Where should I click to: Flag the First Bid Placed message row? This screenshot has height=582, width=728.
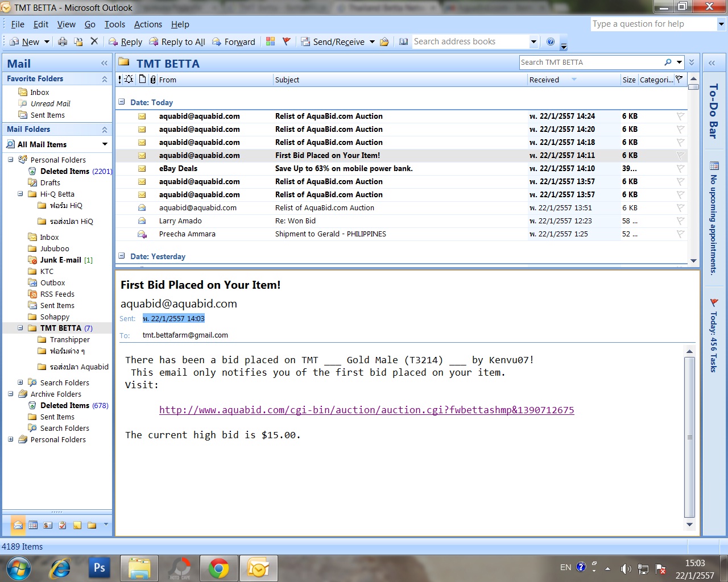[680, 155]
